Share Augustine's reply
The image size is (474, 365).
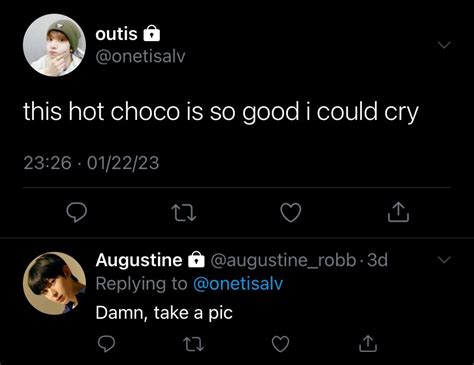coord(368,344)
